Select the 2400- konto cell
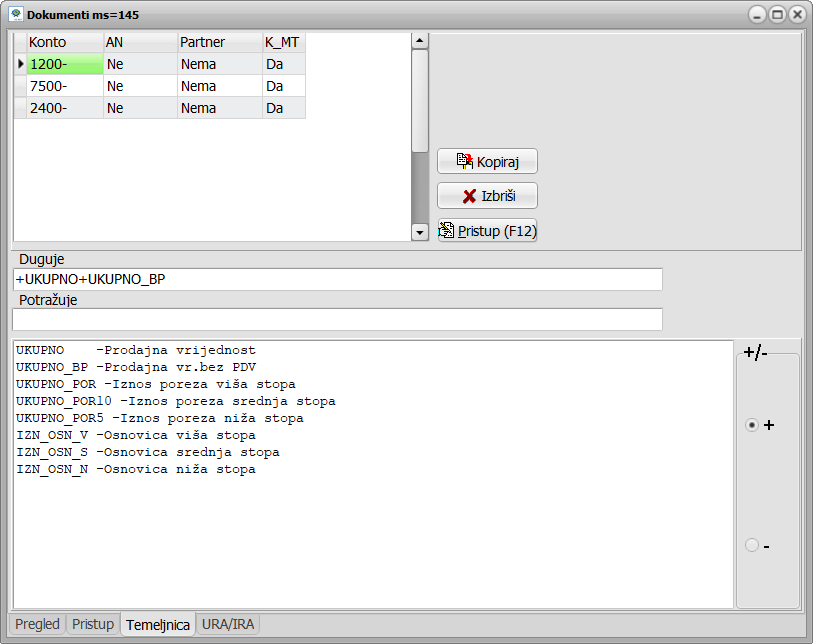The height and width of the screenshot is (644, 813). (64, 108)
